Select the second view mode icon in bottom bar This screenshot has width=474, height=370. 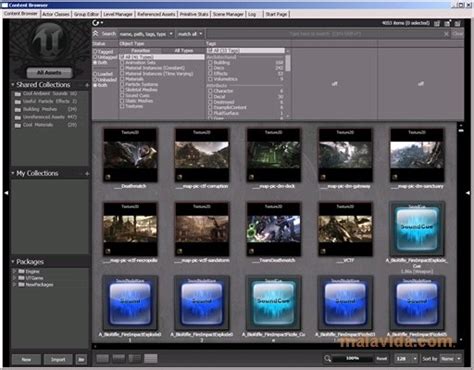pos(119,358)
